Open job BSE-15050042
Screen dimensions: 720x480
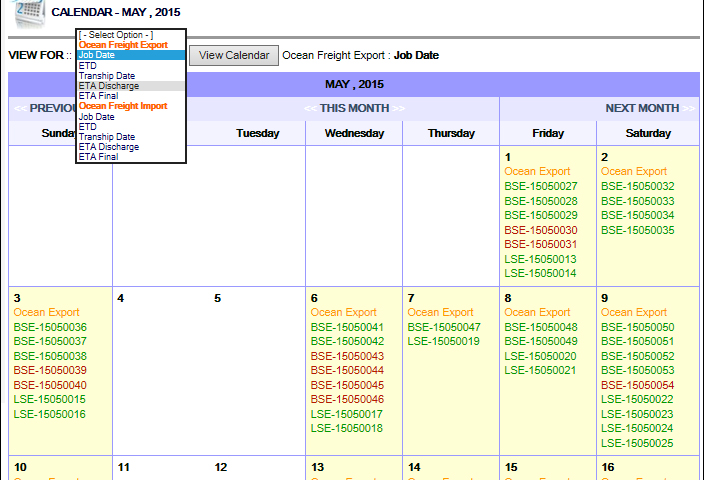click(347, 341)
